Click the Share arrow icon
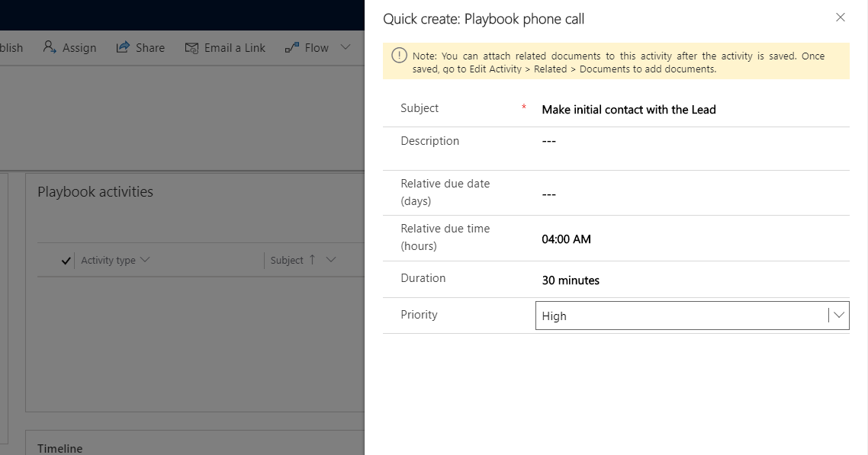 (123, 47)
